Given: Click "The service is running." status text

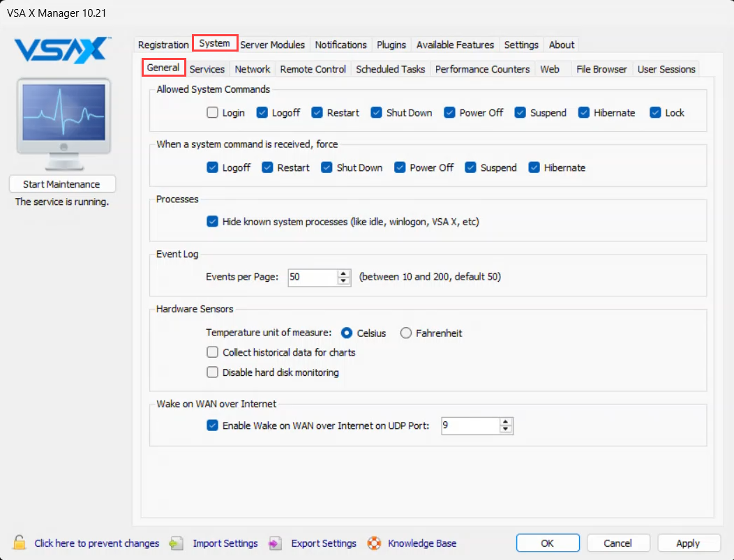Looking at the screenshot, I should click(62, 202).
